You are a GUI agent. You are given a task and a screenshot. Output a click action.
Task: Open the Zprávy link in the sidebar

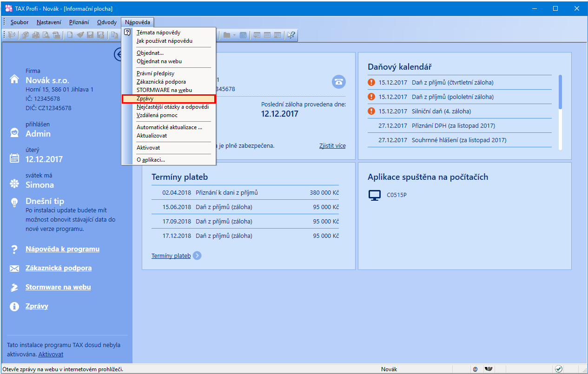[37, 306]
